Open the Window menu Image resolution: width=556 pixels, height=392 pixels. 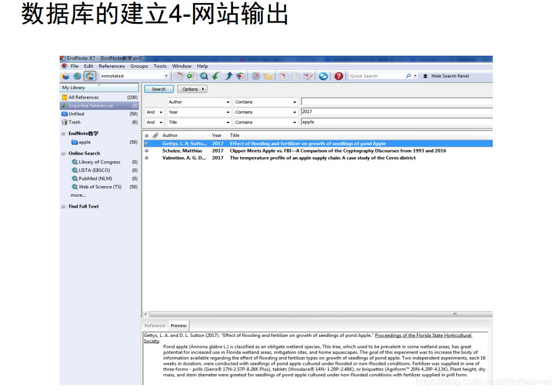[x=181, y=66]
